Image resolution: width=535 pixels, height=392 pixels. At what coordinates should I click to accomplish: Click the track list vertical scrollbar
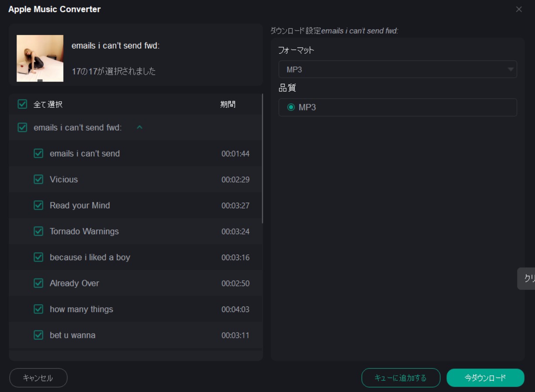(x=262, y=158)
